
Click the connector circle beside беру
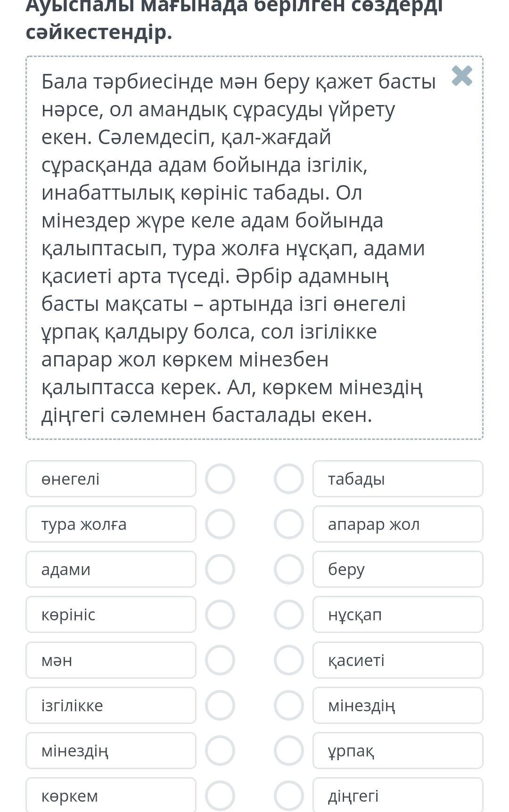pyautogui.click(x=289, y=569)
